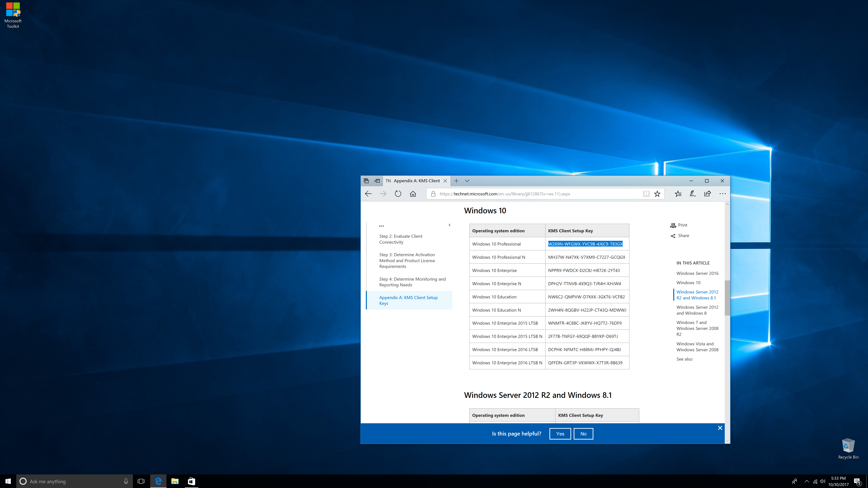Image resolution: width=868 pixels, height=488 pixels.
Task: Add page to favorites star
Action: coord(657,194)
